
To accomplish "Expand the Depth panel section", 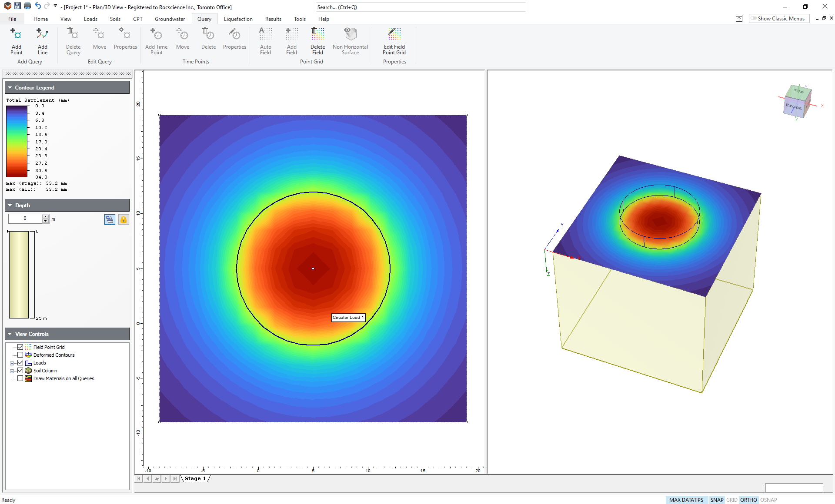I will click(x=10, y=205).
